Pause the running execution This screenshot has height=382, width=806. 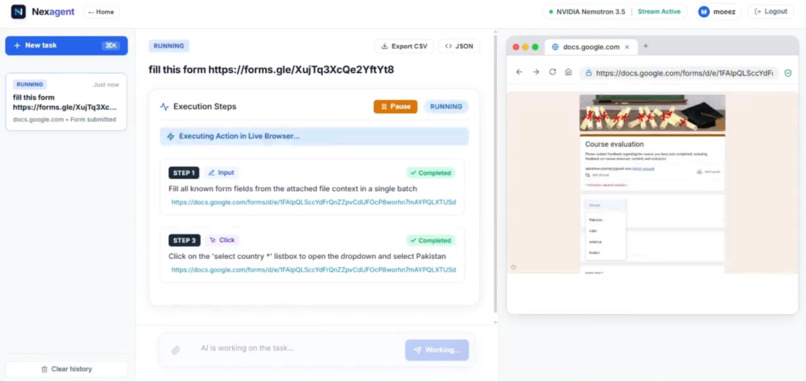click(395, 106)
